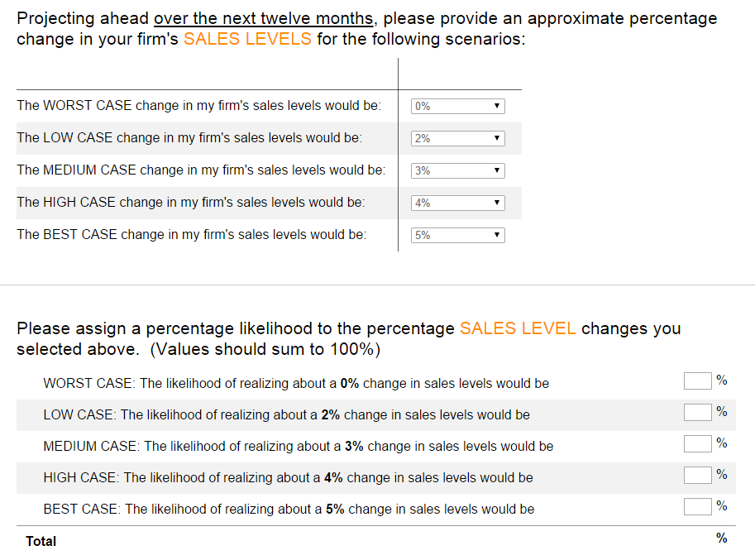Click the orange SALES LEVELS text in heading

pos(247,39)
